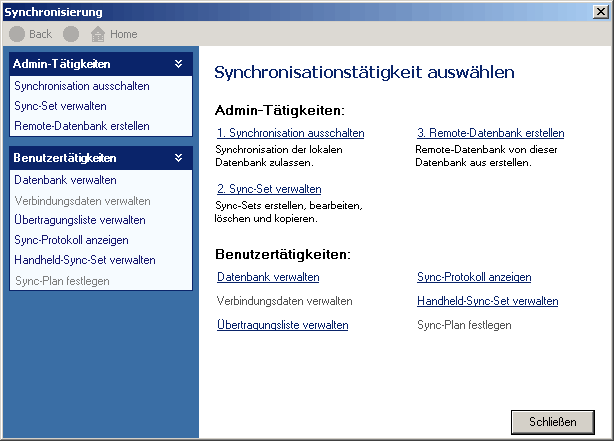
Task: Select Synchronisation ausschalten in sidebar
Action: click(x=82, y=86)
